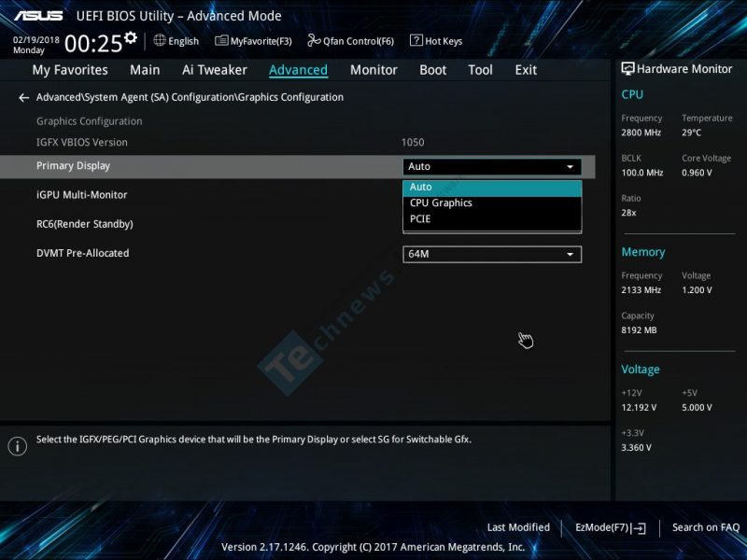The width and height of the screenshot is (747, 560).
Task: Select the DVMT Pre-Allocated label
Action: pos(83,253)
